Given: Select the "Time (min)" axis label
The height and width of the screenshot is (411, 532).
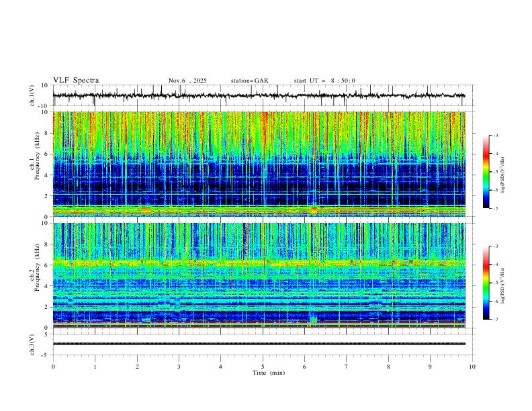Looking at the screenshot, I should click(x=269, y=373).
